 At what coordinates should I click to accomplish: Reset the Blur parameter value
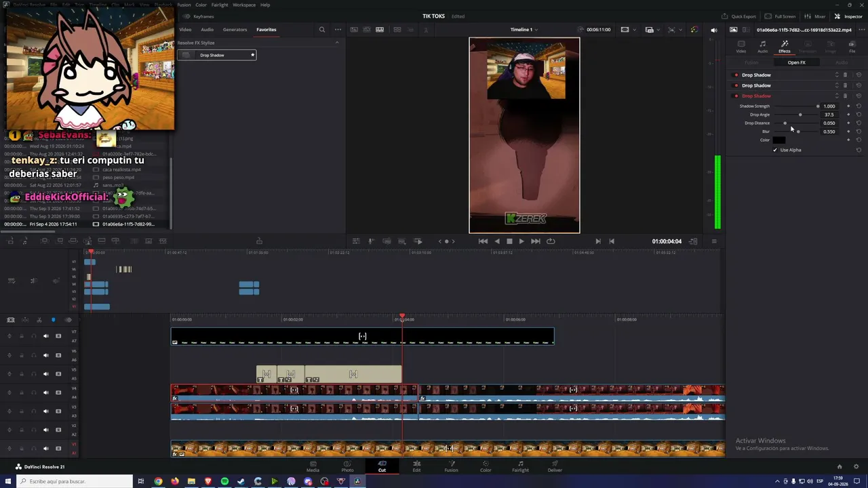coord(859,131)
